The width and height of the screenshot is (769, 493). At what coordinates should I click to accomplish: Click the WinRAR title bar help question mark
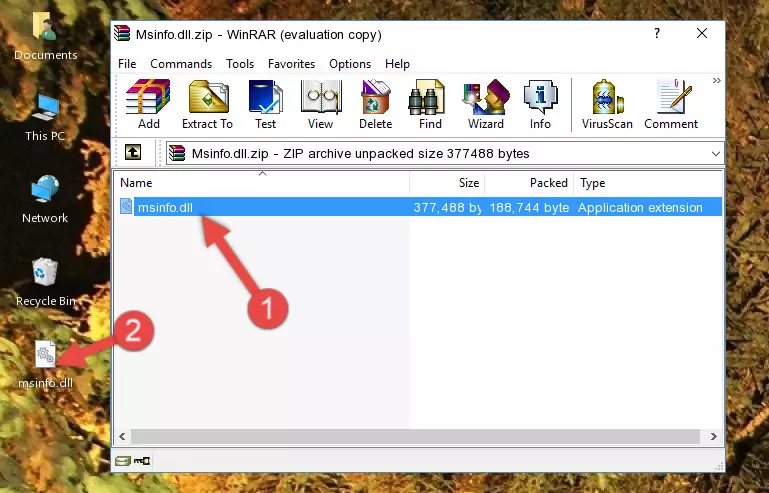(657, 33)
